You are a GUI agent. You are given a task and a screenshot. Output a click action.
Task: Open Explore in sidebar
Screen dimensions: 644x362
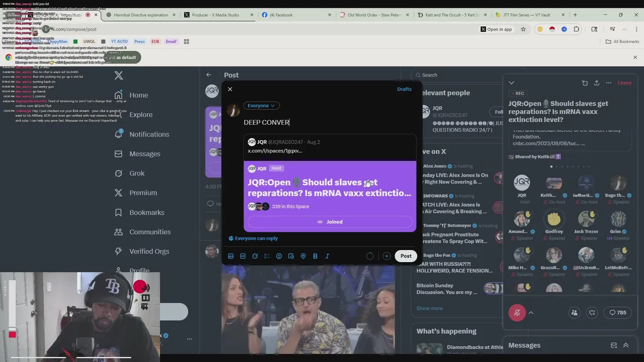coord(133,115)
